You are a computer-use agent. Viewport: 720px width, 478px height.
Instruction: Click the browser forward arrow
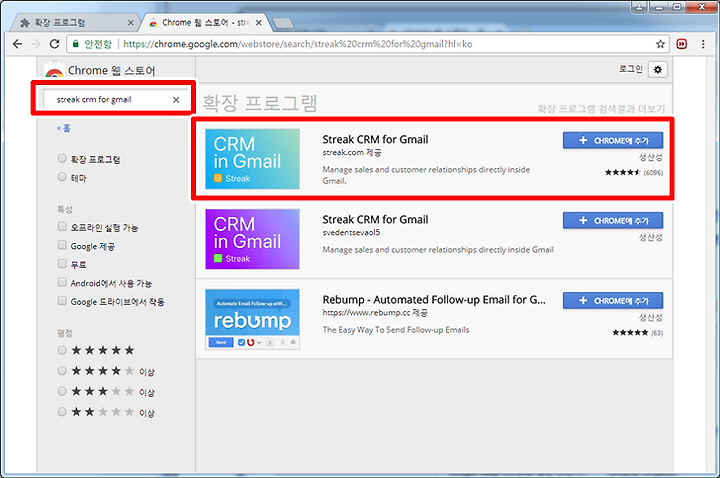36,44
